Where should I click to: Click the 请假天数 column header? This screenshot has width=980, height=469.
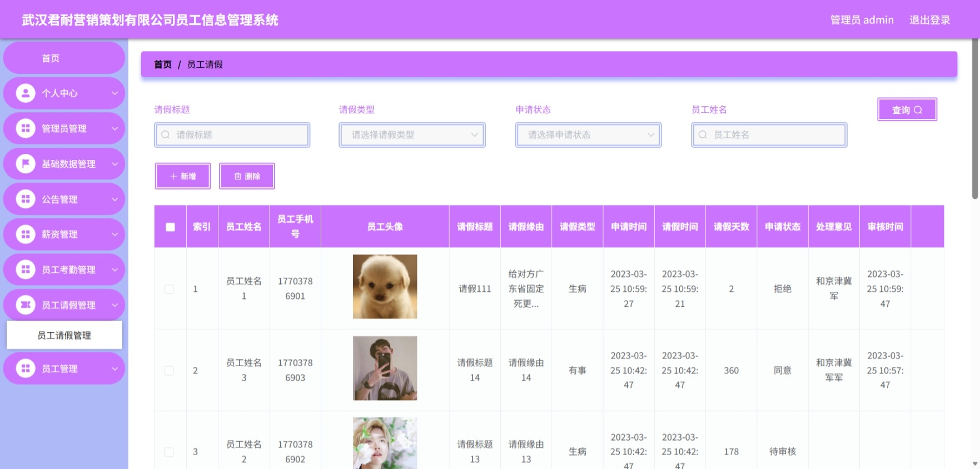[732, 227]
